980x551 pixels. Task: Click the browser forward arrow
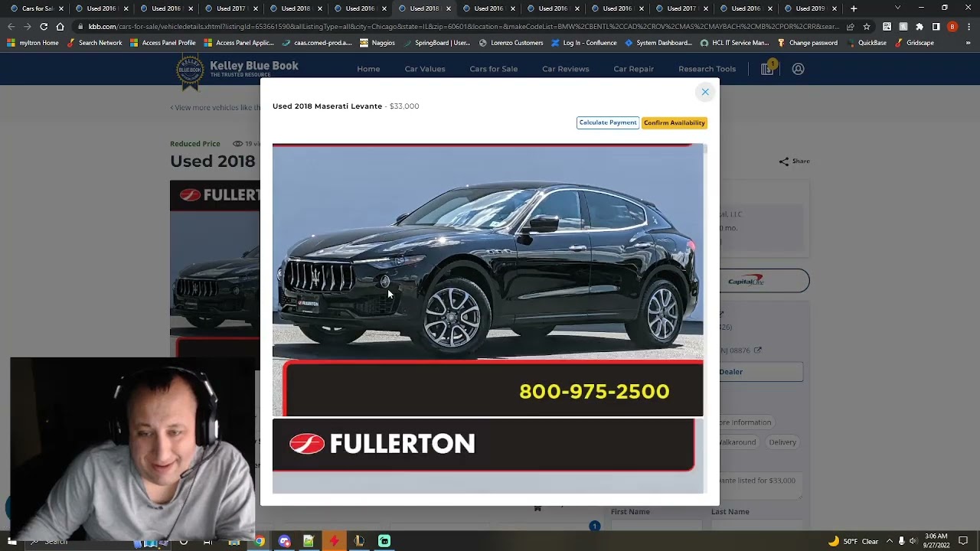pyautogui.click(x=28, y=26)
